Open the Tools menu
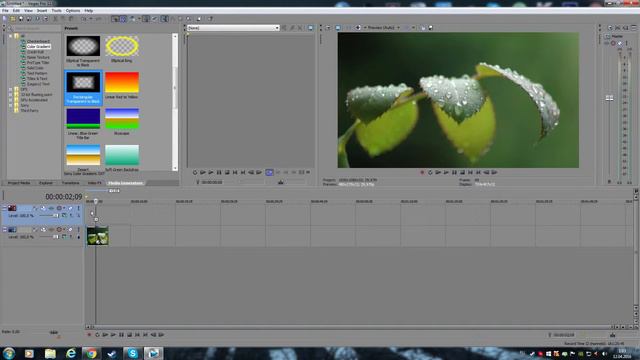Viewport: 640px width, 360px height. [x=57, y=11]
